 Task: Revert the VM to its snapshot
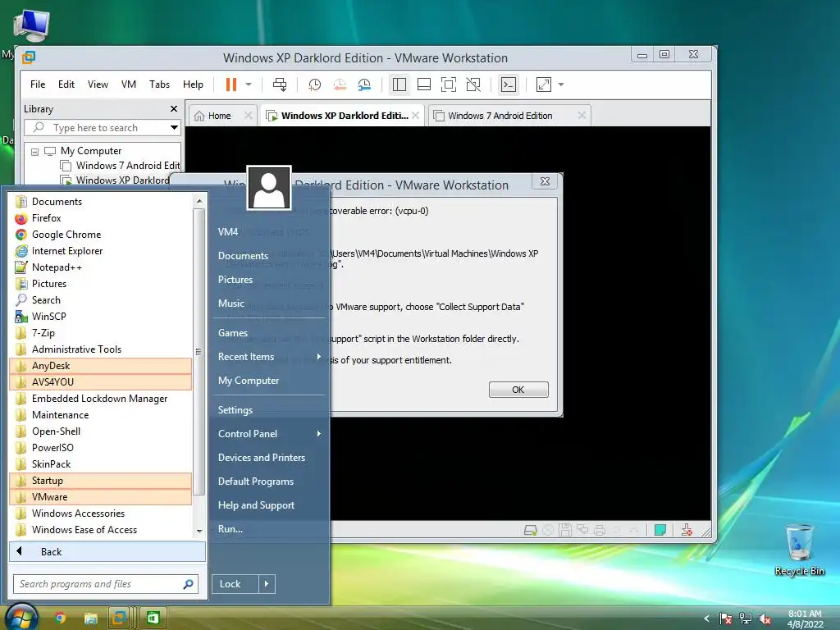[340, 84]
